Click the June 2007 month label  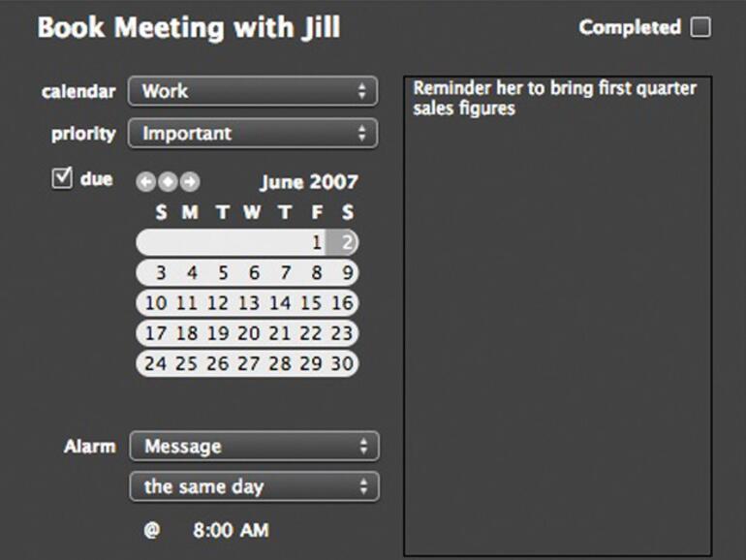(x=308, y=182)
